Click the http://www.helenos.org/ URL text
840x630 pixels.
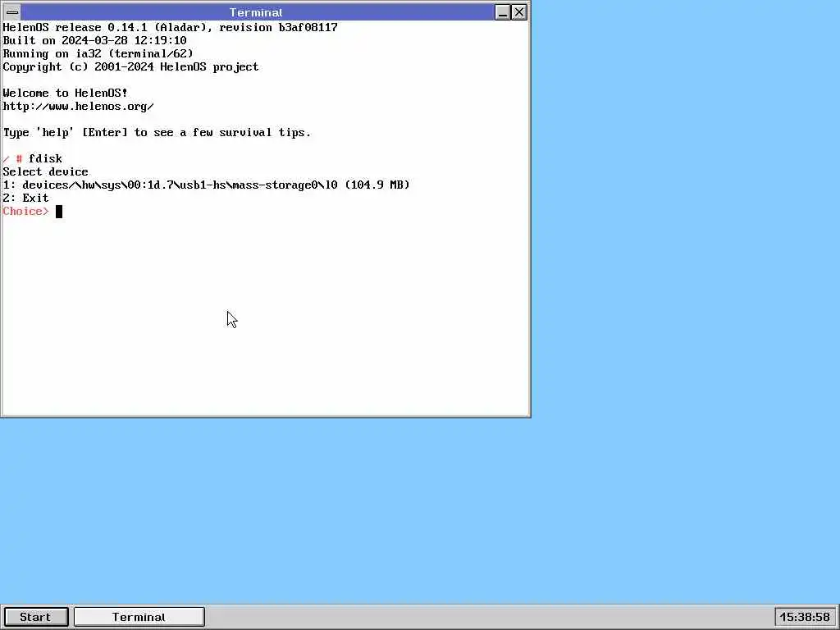tap(78, 106)
